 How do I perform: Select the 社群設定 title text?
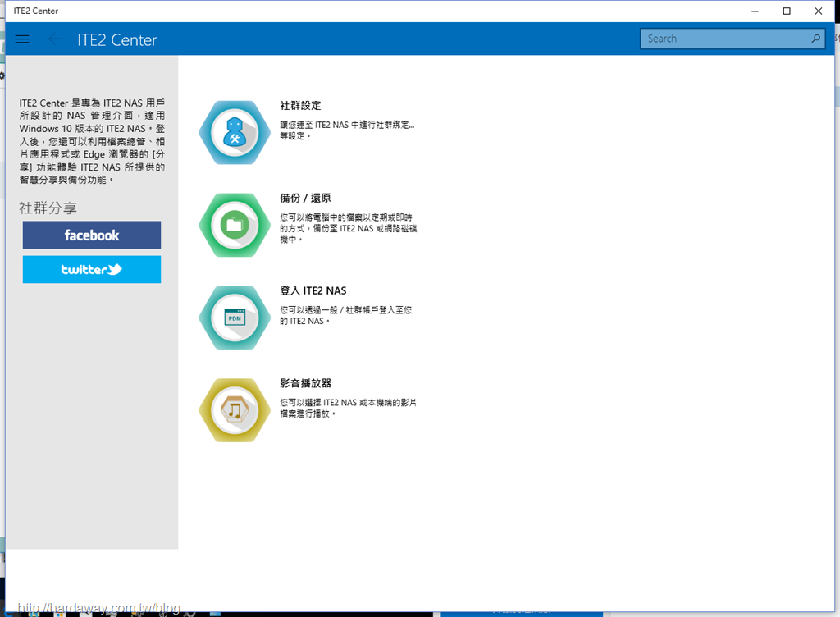[x=300, y=106]
